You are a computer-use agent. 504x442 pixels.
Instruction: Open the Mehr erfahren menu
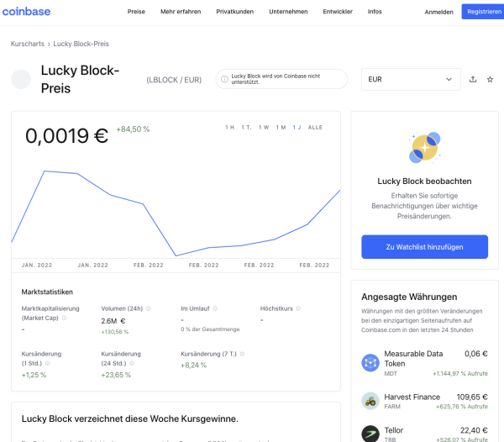[x=181, y=12]
